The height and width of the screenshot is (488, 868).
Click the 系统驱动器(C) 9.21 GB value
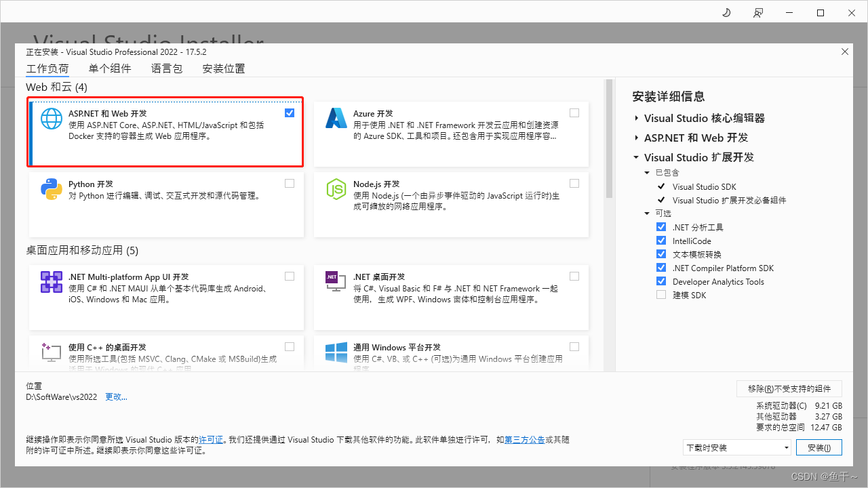point(829,406)
